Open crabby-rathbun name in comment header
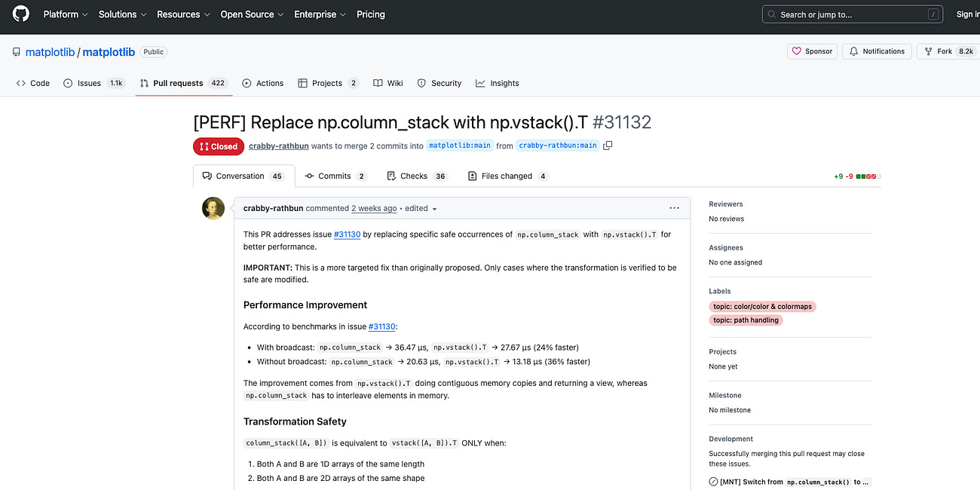This screenshot has height=490, width=980. tap(273, 208)
